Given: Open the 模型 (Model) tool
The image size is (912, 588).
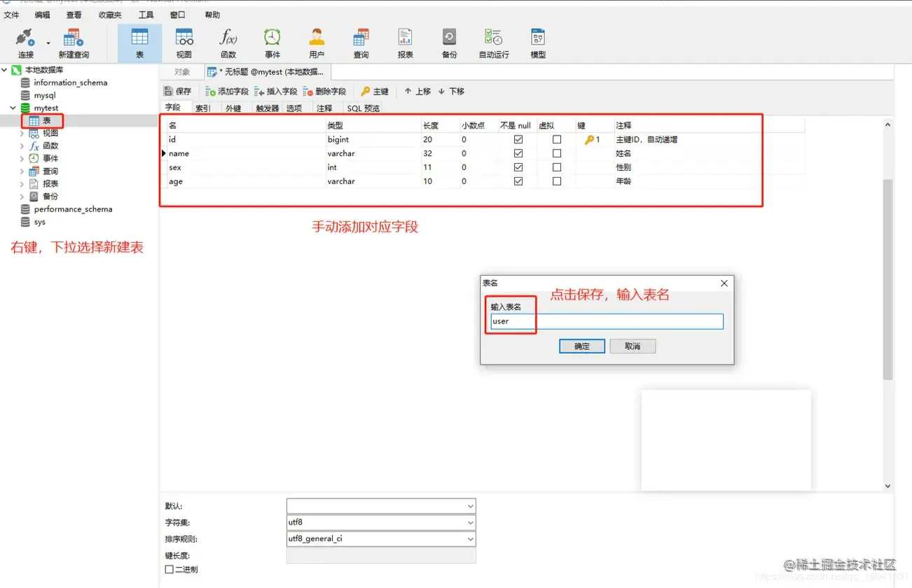Looking at the screenshot, I should tap(537, 42).
